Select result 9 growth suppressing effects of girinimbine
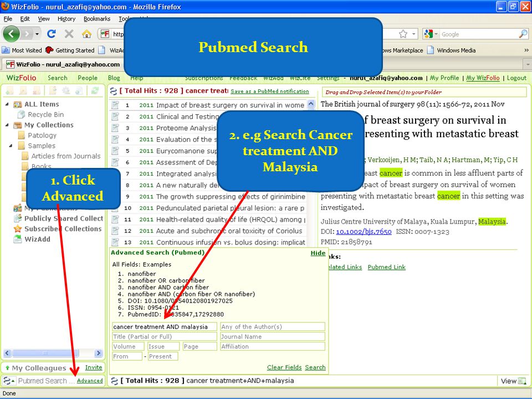Screen dimensions: 532x399 coord(208,196)
